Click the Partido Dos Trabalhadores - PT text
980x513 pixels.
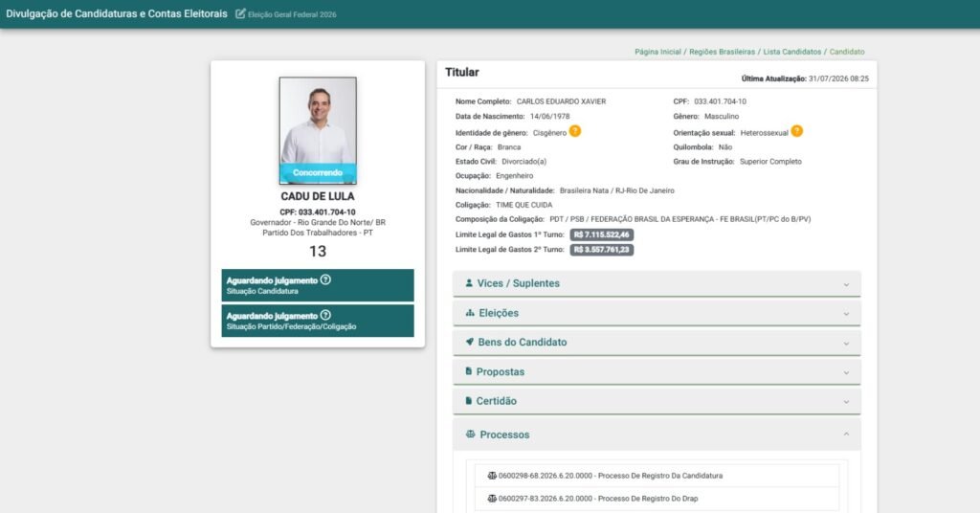pos(318,233)
